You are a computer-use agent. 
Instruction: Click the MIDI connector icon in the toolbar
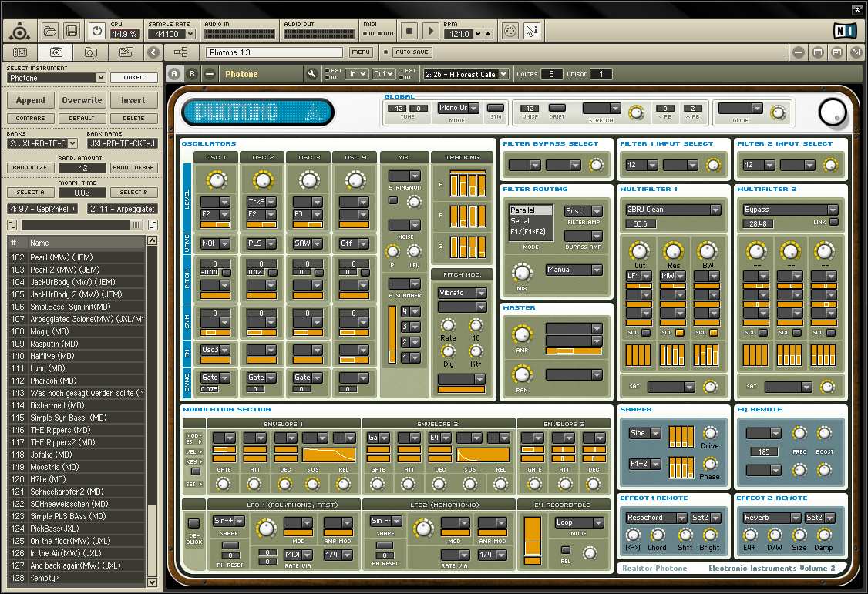pyautogui.click(x=510, y=31)
